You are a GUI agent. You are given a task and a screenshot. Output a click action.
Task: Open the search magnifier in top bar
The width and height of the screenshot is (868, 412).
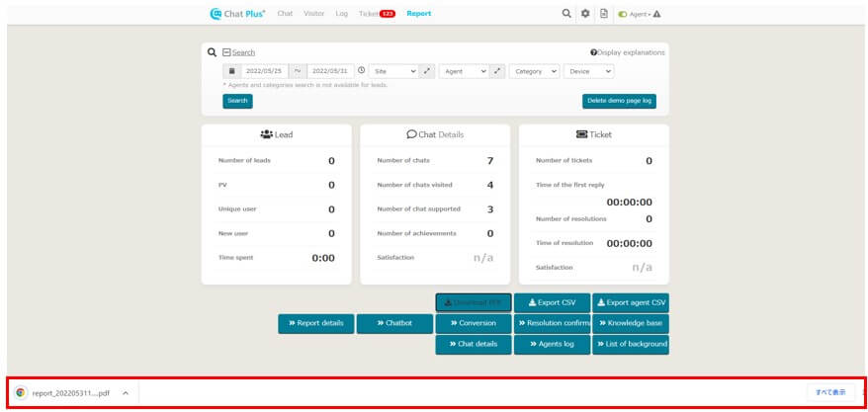pyautogui.click(x=566, y=14)
